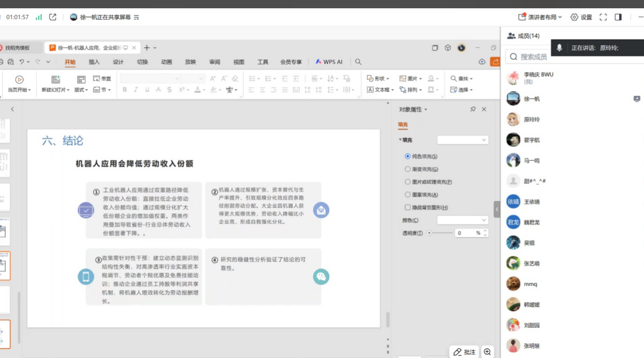644x358 pixels.
Task: Open meeting 设置 settings
Action: (x=581, y=17)
